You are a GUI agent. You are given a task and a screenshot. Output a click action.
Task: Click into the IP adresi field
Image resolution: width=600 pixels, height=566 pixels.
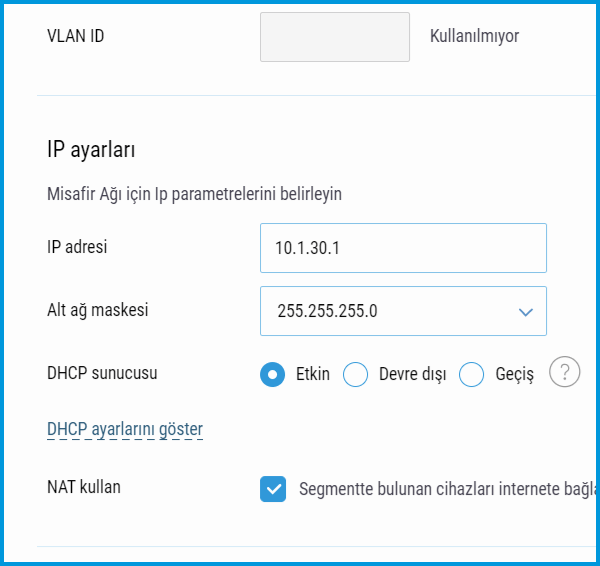[x=403, y=248]
